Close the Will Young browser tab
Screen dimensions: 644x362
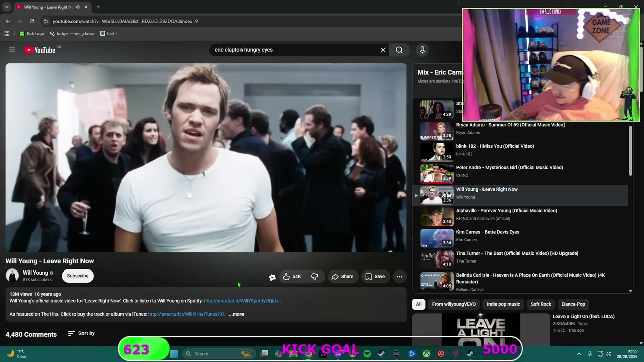click(86, 7)
